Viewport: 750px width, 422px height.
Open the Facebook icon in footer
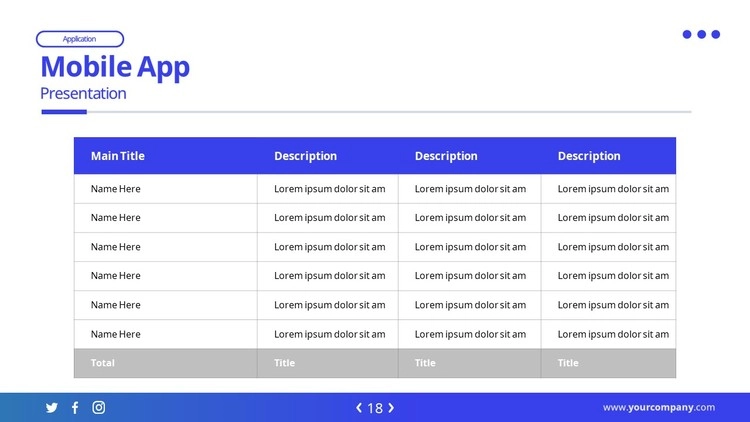(x=75, y=407)
